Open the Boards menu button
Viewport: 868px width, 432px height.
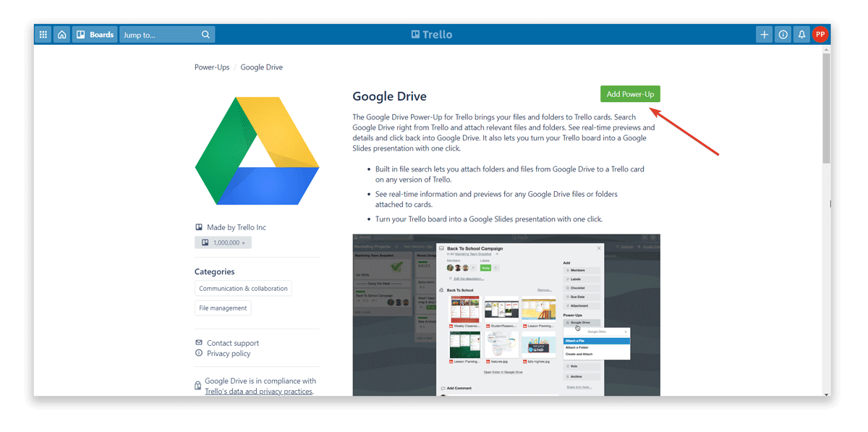click(x=95, y=34)
